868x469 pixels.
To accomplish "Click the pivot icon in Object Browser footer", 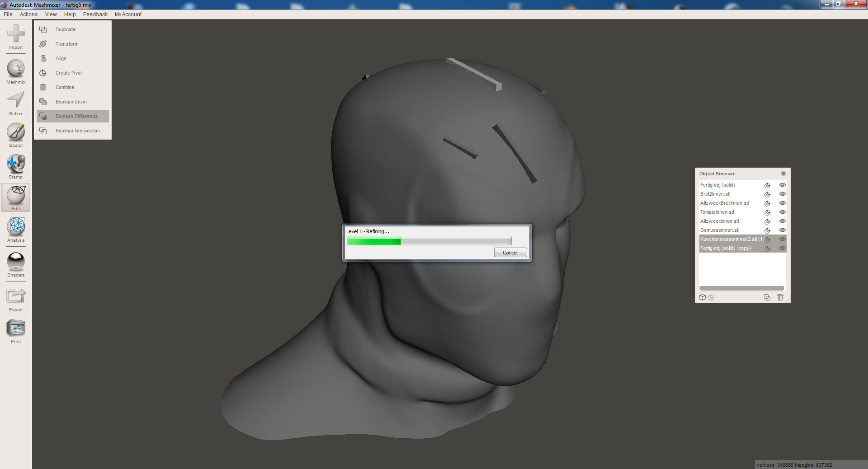I will (711, 297).
